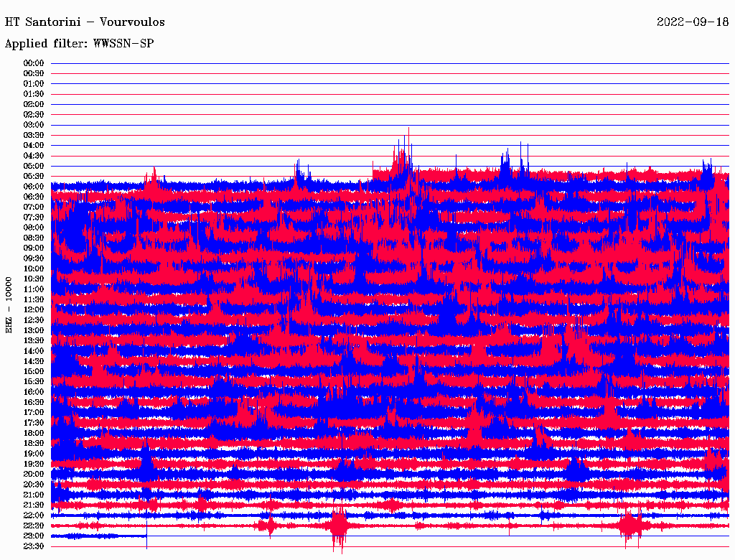The image size is (735, 560).
Task: Click the 'Applied filter: WWSSN-SP' label
Action: (79, 44)
